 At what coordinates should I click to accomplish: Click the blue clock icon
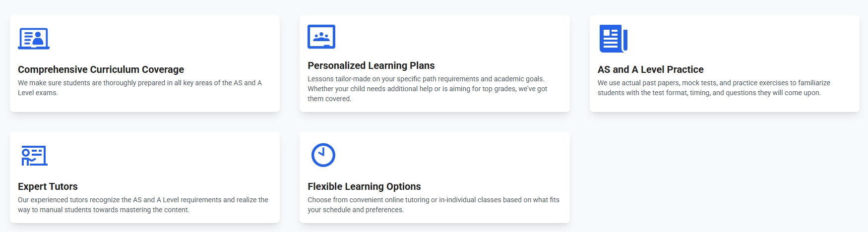(x=323, y=155)
